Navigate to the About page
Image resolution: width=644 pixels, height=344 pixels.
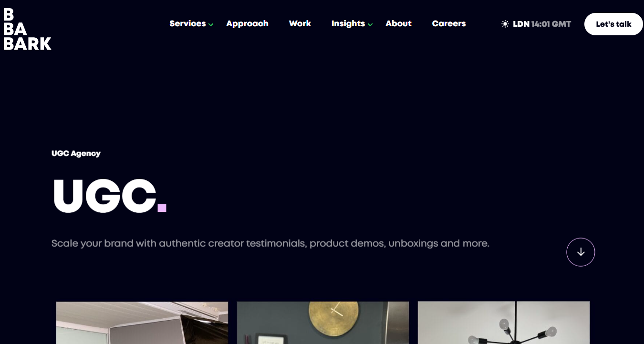[x=398, y=23]
